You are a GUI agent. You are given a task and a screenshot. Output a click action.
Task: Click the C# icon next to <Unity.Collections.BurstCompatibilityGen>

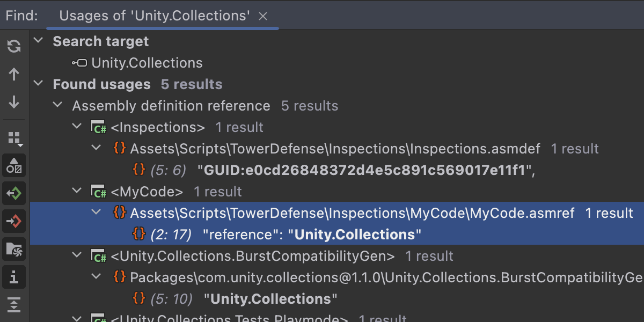[99, 257]
